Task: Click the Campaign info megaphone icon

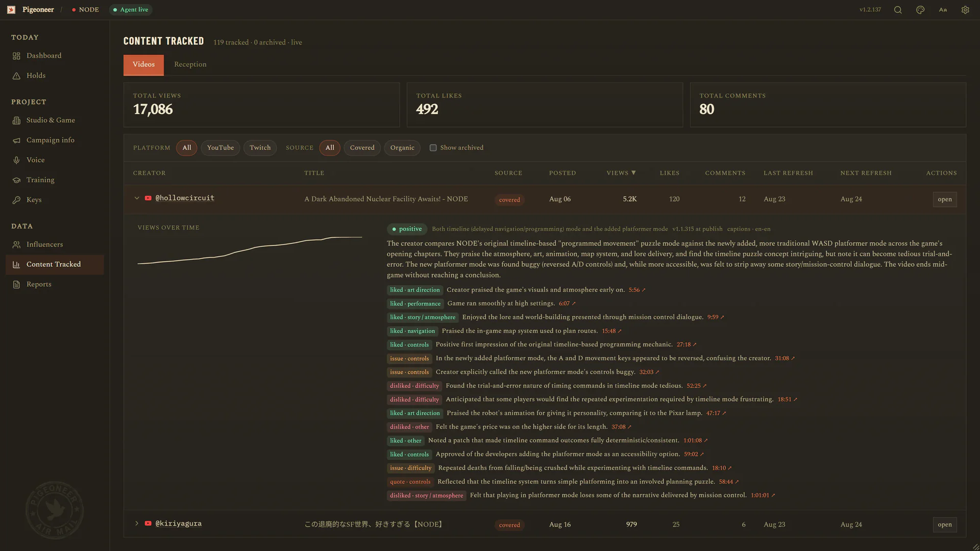Action: point(16,140)
